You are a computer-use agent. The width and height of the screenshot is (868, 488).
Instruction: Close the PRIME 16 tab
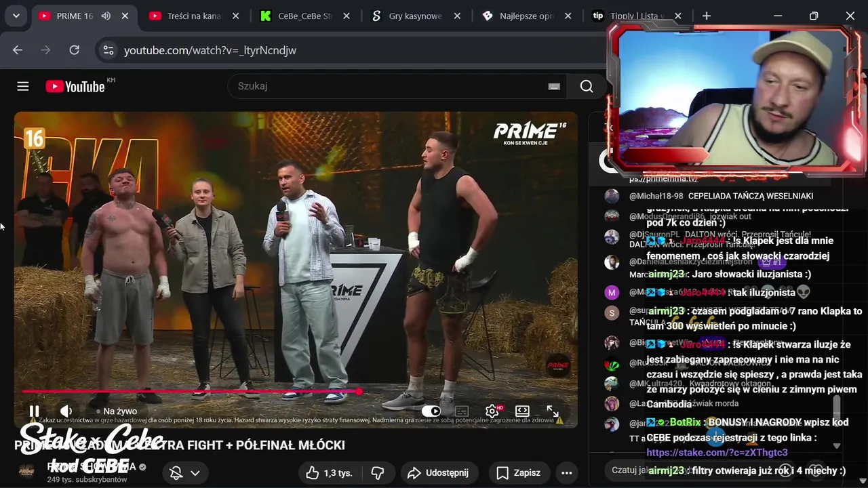[125, 16]
